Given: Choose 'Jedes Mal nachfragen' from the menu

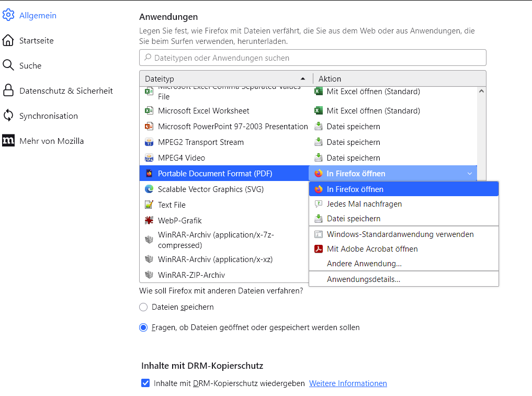Looking at the screenshot, I should coord(364,204).
